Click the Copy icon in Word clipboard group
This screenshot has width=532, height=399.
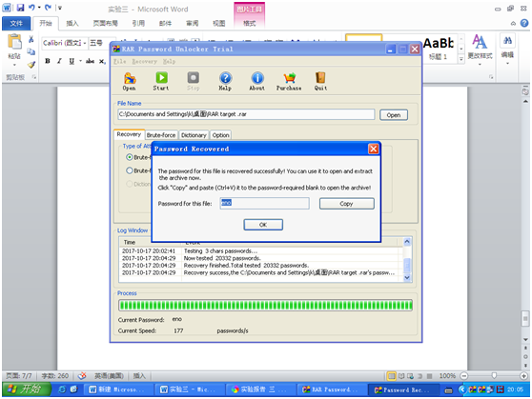click(x=31, y=51)
